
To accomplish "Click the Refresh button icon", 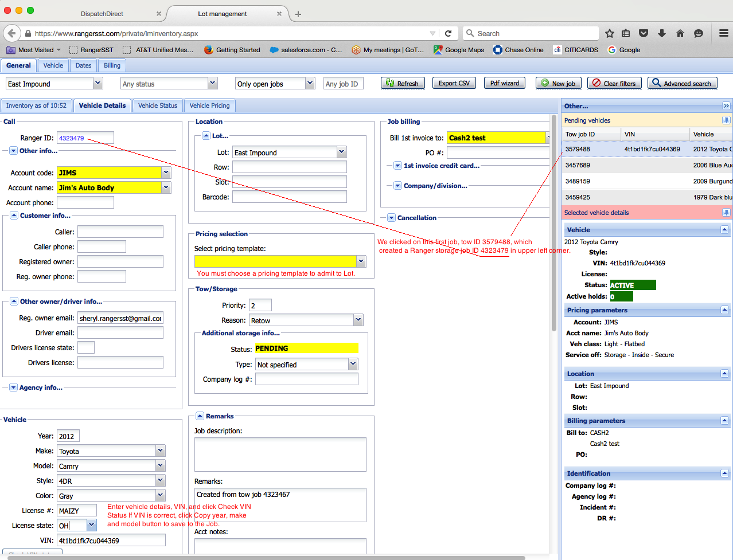I will [x=390, y=84].
